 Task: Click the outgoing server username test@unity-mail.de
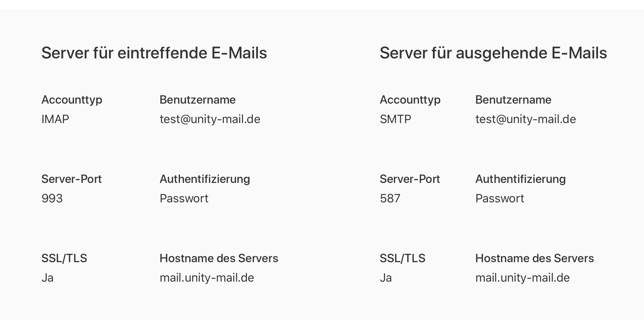coord(525,119)
